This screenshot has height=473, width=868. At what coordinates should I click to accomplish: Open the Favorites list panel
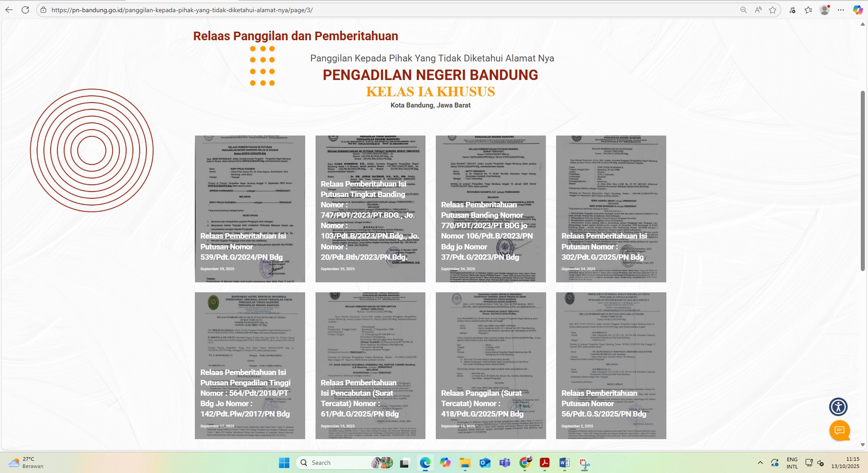[x=808, y=10]
